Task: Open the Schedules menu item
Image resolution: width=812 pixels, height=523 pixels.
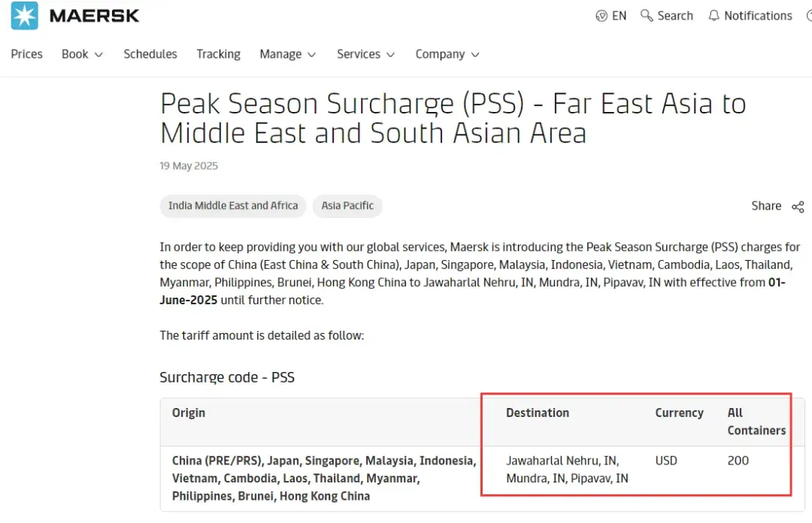Action: 150,54
